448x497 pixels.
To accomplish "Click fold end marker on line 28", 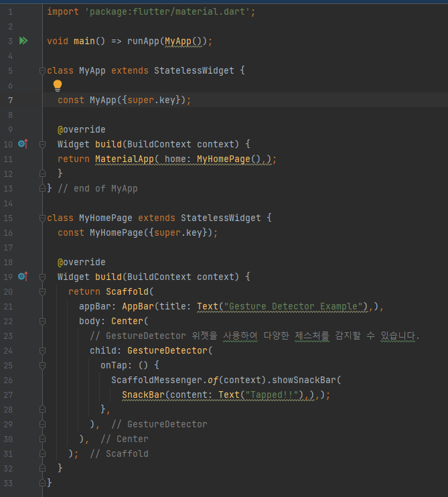I will coord(42,409).
